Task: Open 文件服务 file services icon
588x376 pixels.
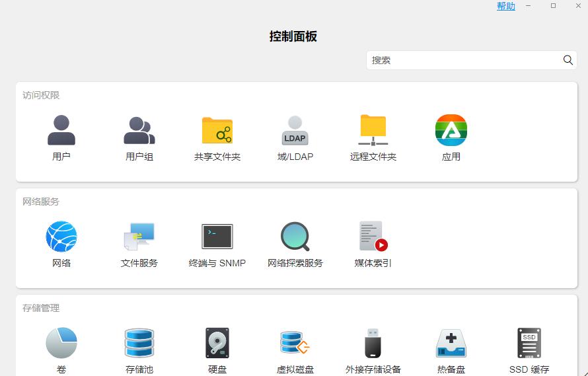Action: click(x=139, y=237)
